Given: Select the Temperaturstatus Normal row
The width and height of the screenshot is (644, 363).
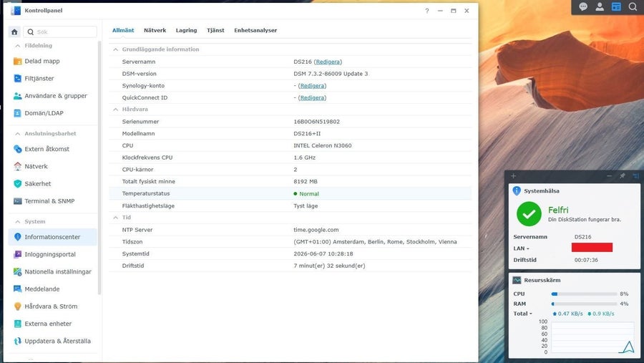Looking at the screenshot, I should pos(290,193).
